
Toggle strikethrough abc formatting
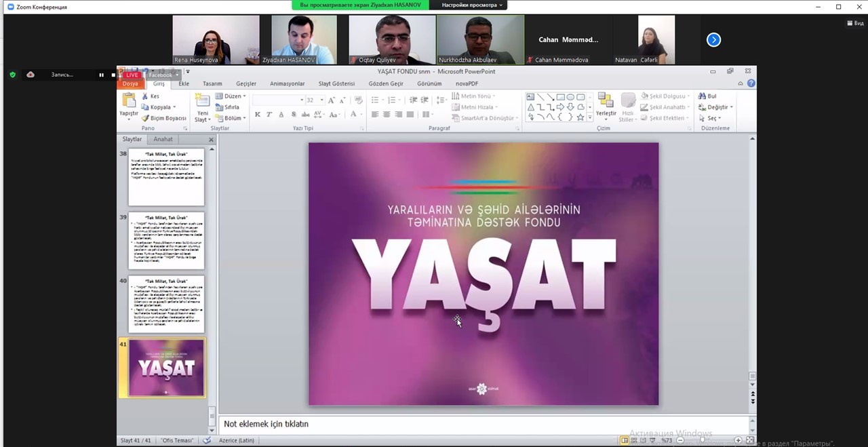point(306,115)
